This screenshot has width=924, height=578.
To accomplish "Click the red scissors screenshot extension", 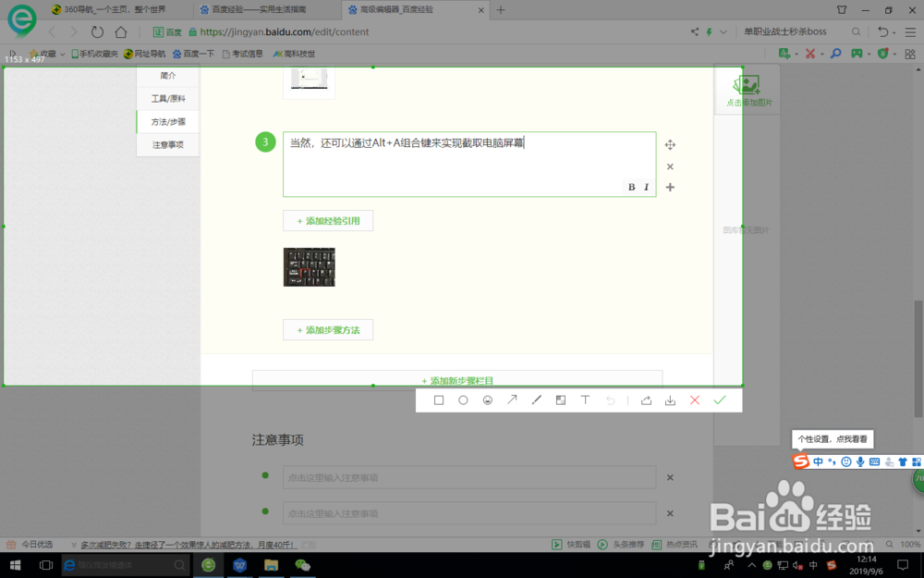I will click(811, 54).
